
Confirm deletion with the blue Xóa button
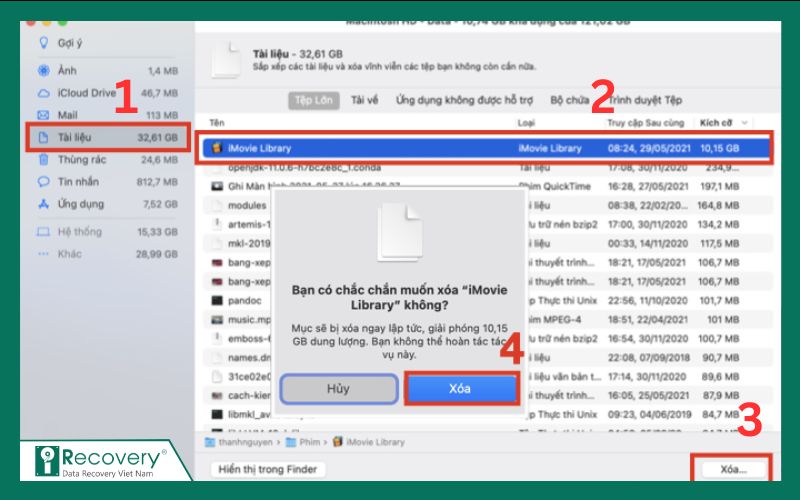462,389
